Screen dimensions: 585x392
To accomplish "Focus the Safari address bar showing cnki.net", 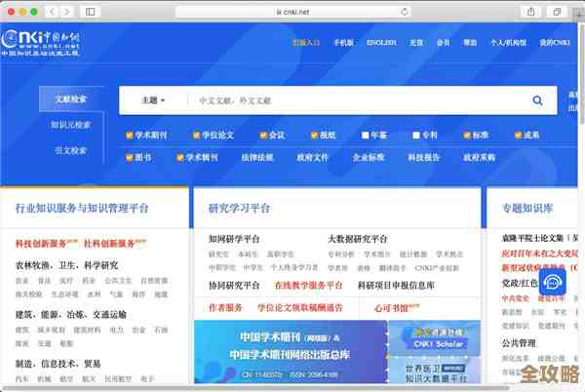I will point(292,12).
